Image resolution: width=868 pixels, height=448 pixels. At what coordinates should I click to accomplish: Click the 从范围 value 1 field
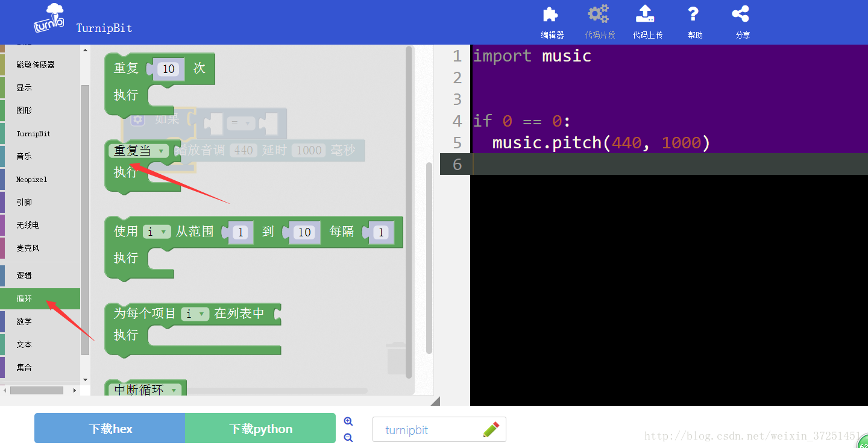point(241,232)
